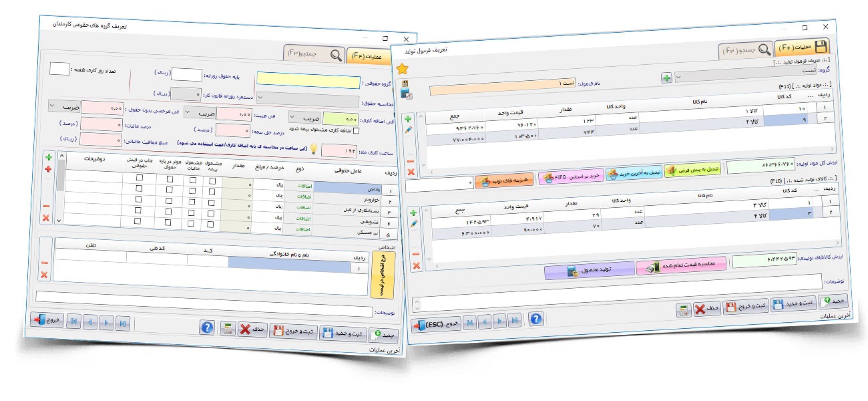Click the small save disk icon below the star
This screenshot has height=401, width=868.
pyautogui.click(x=406, y=84)
